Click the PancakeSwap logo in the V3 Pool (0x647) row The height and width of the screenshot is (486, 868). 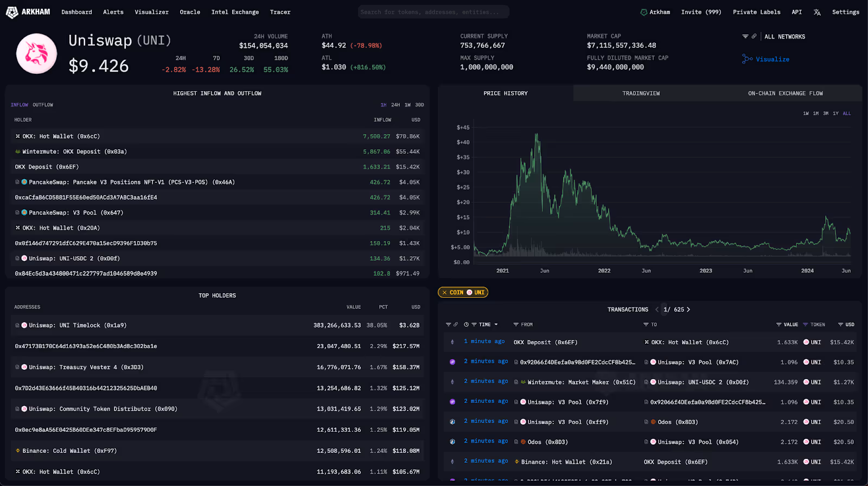pos(24,212)
